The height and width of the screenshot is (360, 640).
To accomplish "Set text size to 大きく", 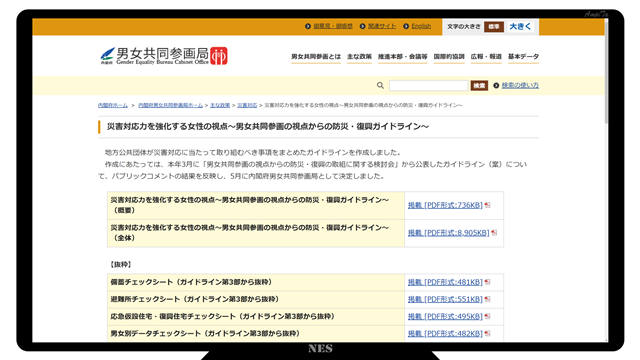I will 520,27.
